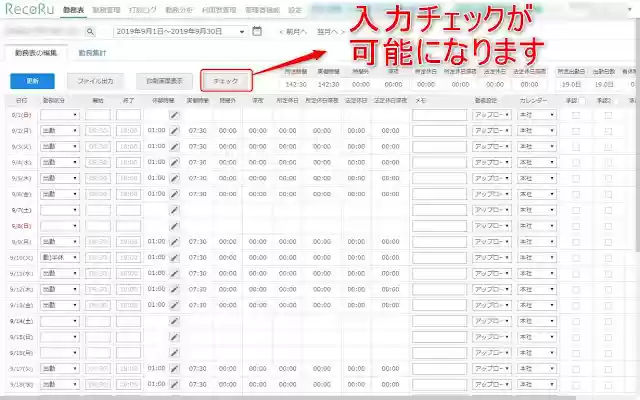Check 承認 box for 9/10 row
Viewport: 640px width, 400px height.
tap(576, 258)
